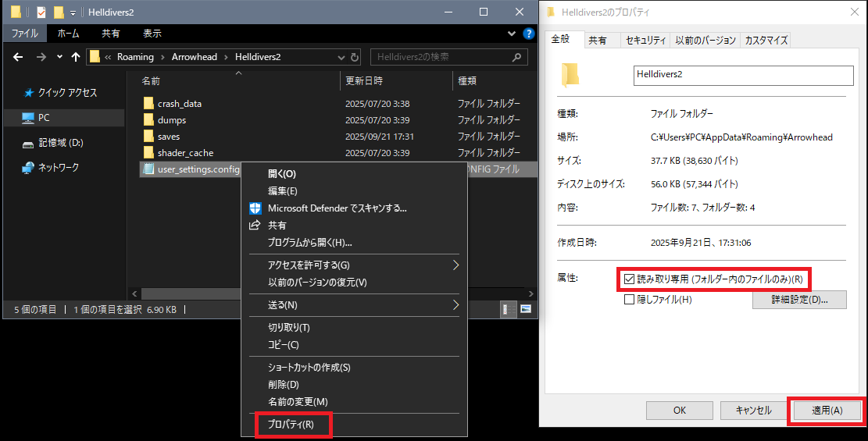Open the 表示 ribbon tab
The width and height of the screenshot is (868, 441).
click(x=152, y=34)
